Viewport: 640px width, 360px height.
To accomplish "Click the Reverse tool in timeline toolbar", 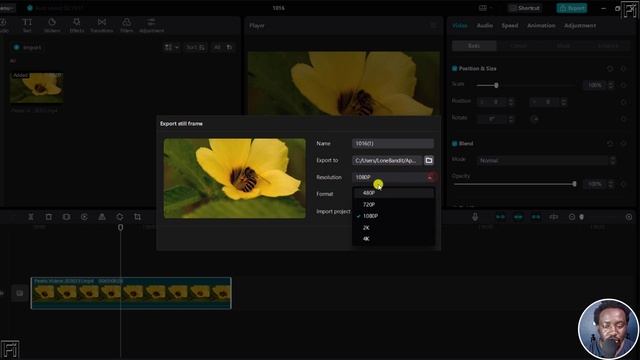I will pos(84,217).
